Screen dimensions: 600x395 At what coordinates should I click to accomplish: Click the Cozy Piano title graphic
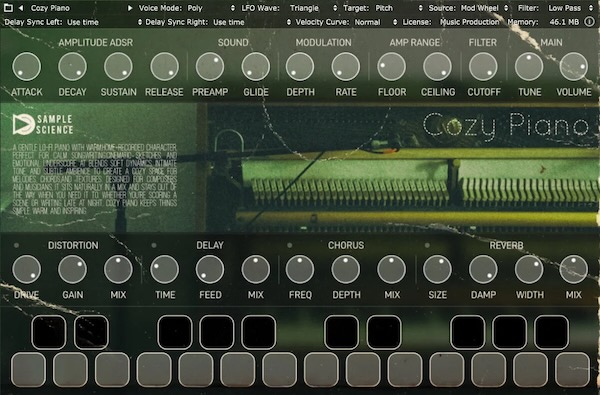(x=506, y=126)
